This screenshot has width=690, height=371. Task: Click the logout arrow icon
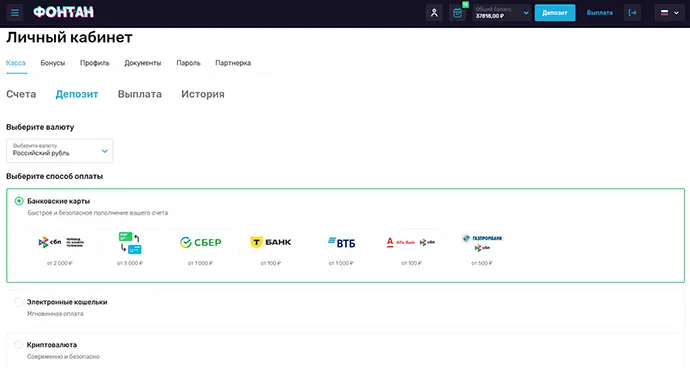632,13
